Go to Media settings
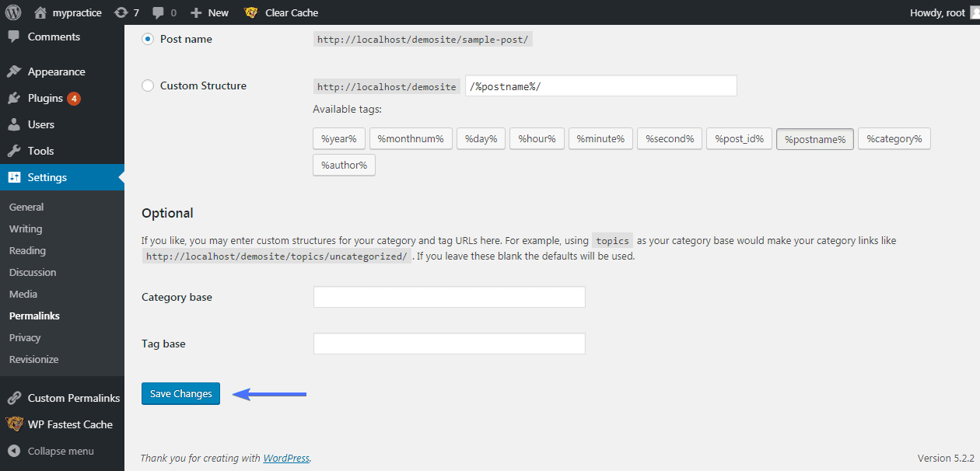Screen dimensions: 980x471 pyautogui.click(x=23, y=295)
